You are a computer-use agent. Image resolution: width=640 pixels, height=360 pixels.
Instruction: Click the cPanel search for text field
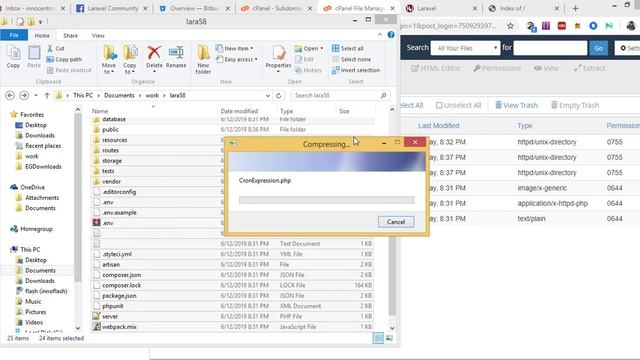[550, 48]
